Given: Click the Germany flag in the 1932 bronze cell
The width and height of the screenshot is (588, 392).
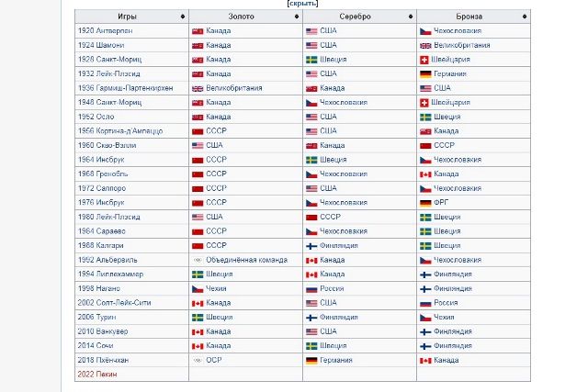Looking at the screenshot, I should 425,73.
